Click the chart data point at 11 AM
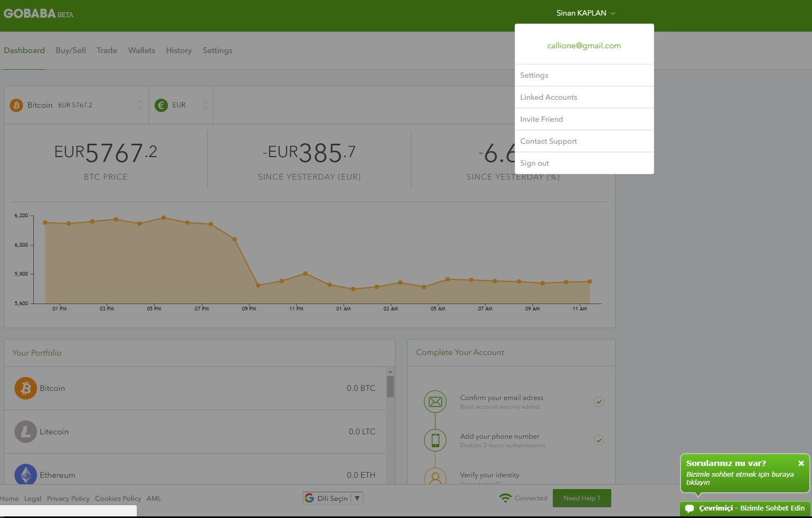The image size is (812, 518). [x=590, y=282]
